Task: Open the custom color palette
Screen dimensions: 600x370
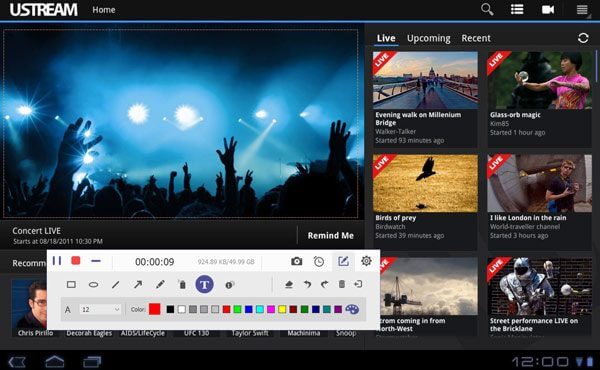Action: point(352,309)
